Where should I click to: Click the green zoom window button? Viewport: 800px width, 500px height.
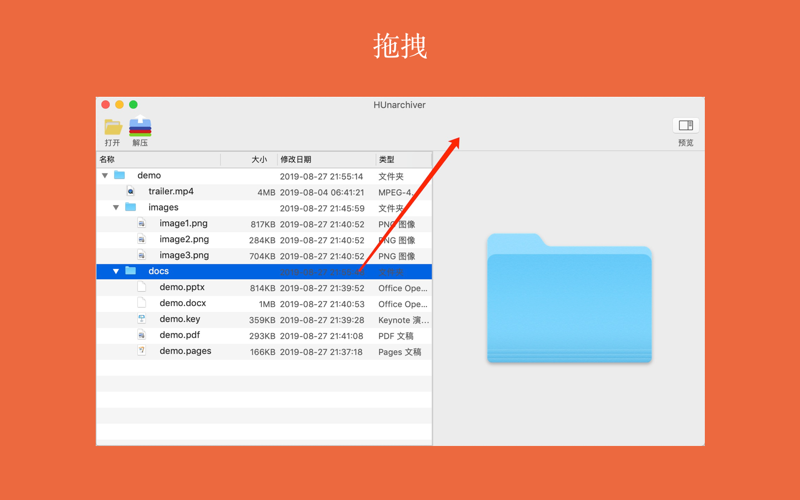[x=133, y=104]
